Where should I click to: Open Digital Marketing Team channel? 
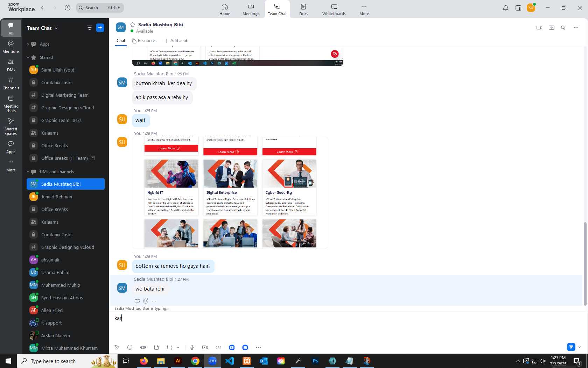coord(65,95)
